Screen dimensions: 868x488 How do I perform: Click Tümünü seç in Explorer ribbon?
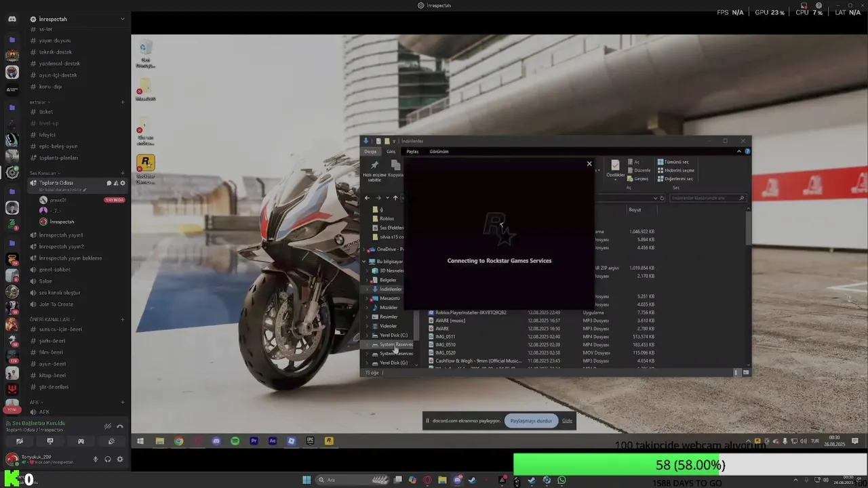point(673,162)
